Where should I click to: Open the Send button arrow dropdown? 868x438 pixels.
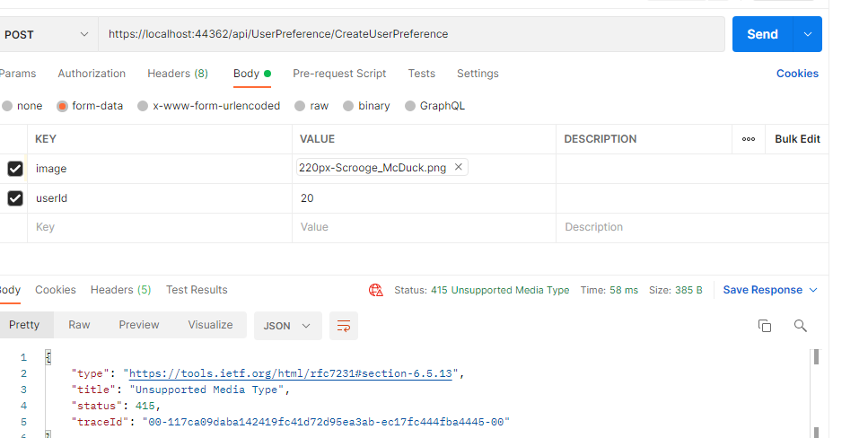(x=808, y=34)
